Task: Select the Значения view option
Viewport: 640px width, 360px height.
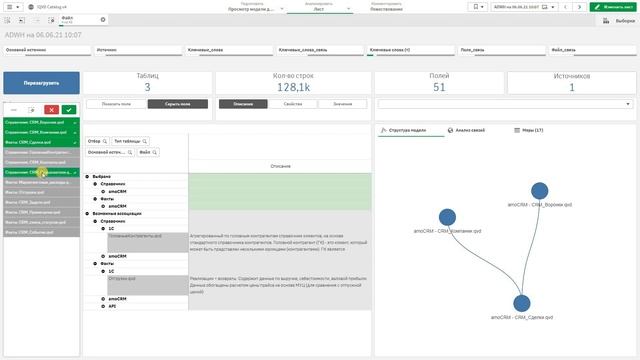Action: pos(342,104)
